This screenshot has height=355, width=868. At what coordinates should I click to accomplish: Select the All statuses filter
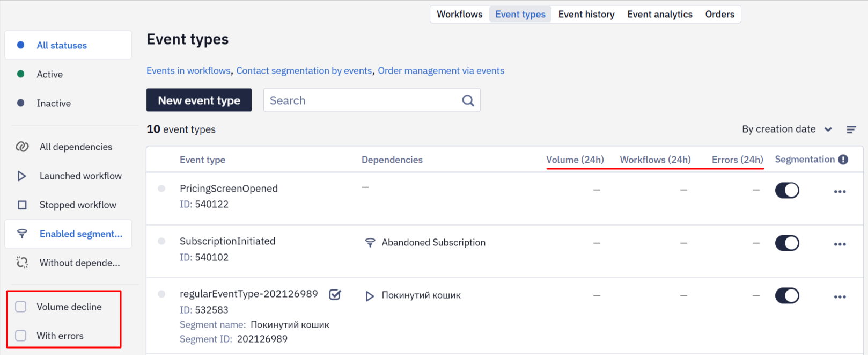pos(68,45)
